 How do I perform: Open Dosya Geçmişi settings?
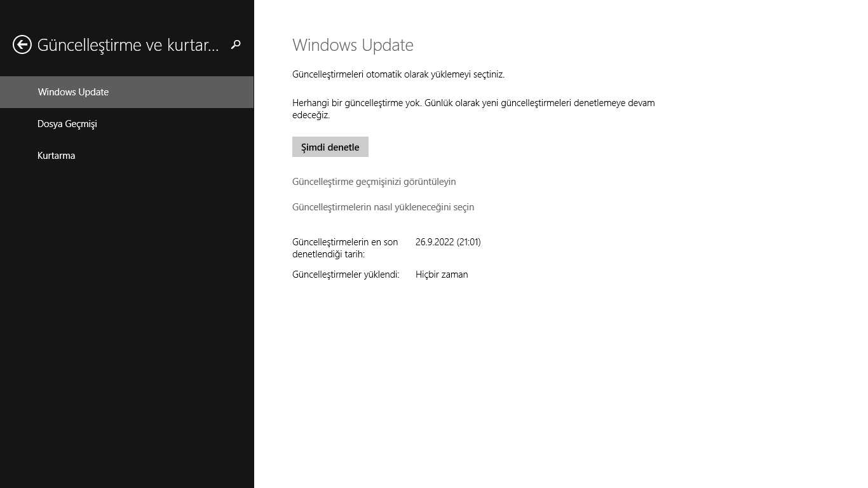coord(127,124)
